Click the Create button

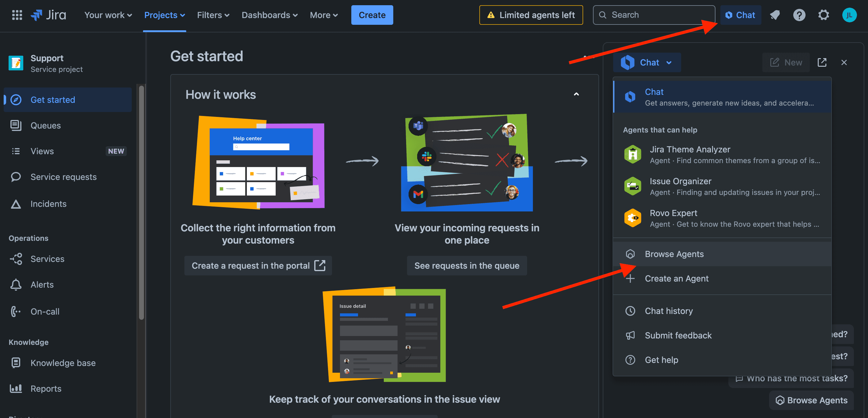(x=372, y=15)
